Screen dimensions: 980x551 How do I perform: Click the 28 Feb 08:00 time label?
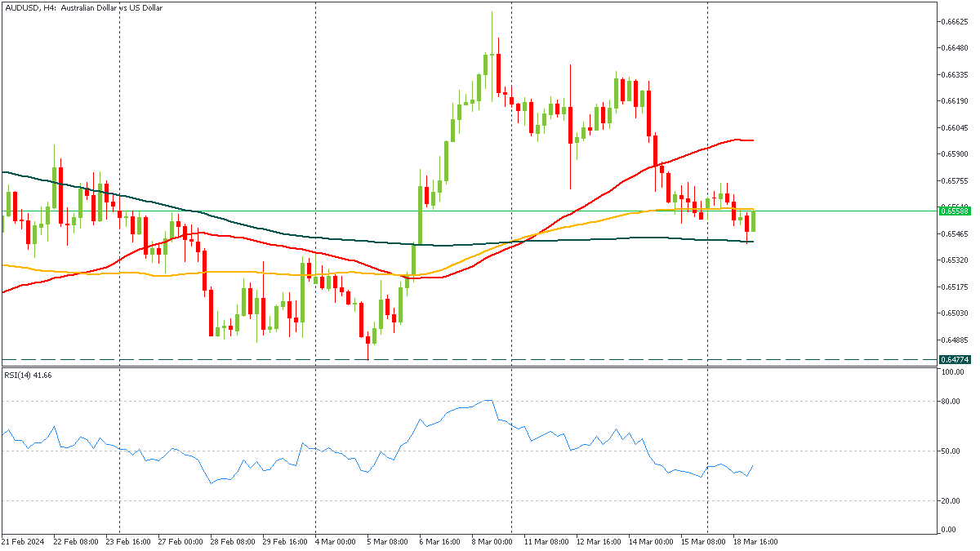[233, 541]
